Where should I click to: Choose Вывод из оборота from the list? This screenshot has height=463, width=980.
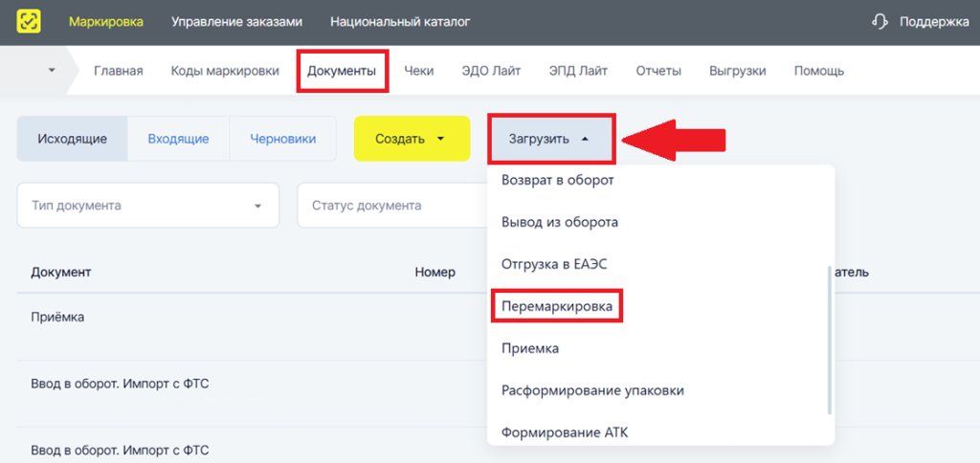click(560, 223)
